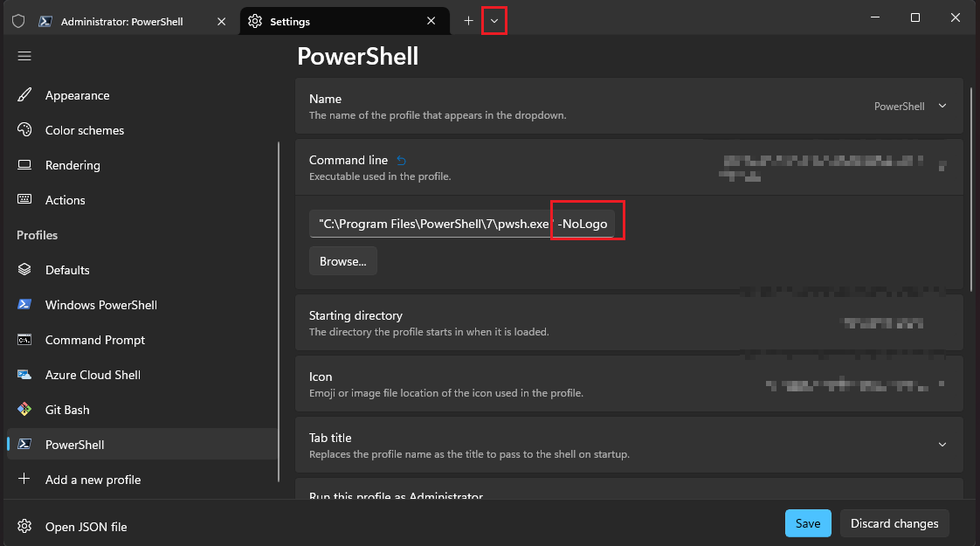Select the Azure Cloud Shell profile
Screen dimensions: 980x546
(x=142, y=376)
